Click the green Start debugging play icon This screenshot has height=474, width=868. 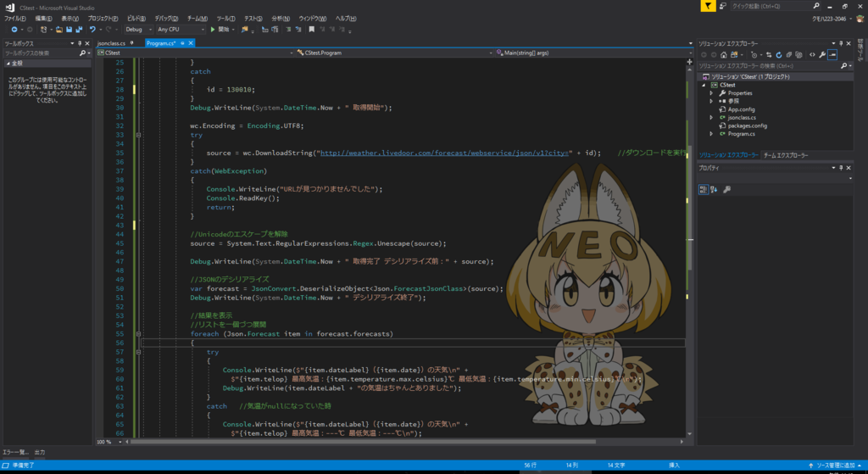tap(213, 30)
